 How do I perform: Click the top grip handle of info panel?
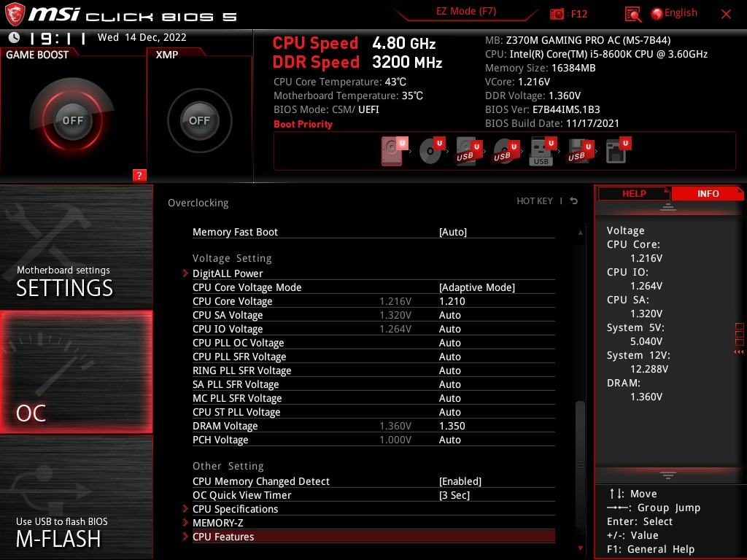668,207
